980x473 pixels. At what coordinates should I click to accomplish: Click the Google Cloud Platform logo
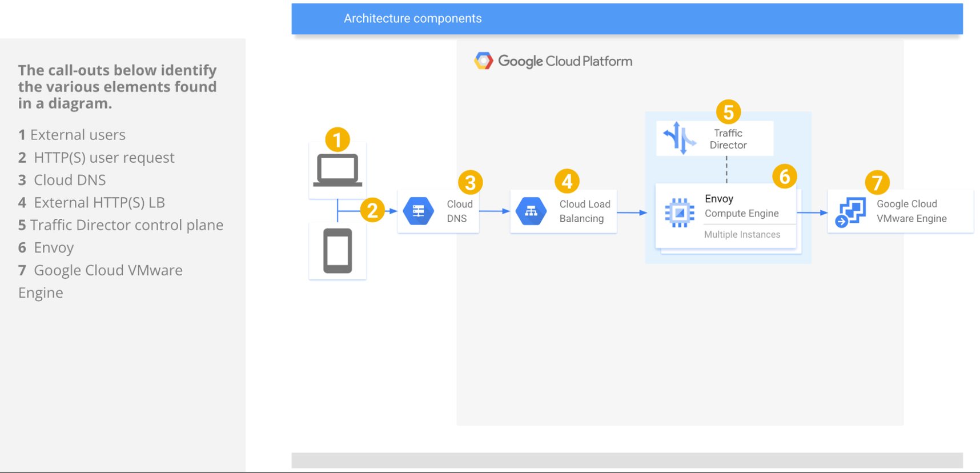(x=484, y=61)
